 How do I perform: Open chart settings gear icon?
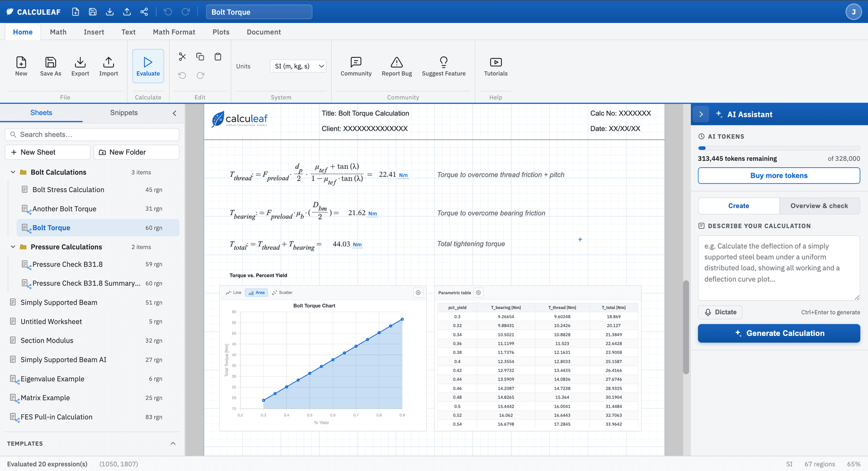(418, 292)
